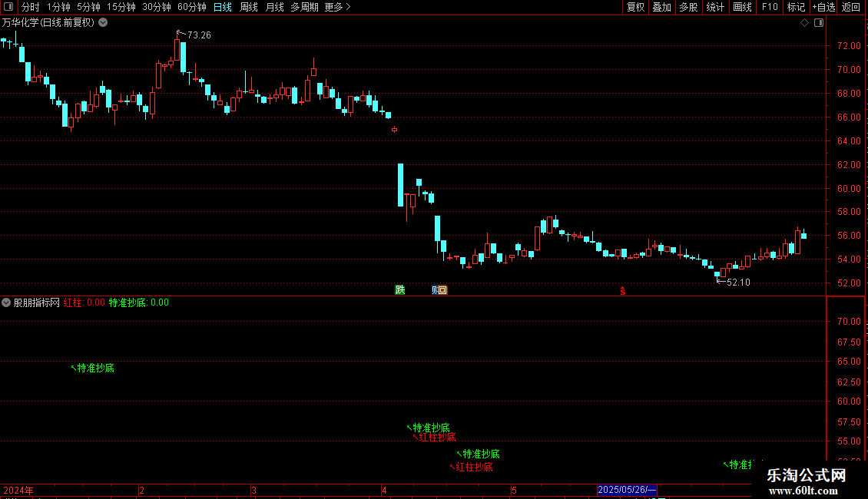The height and width of the screenshot is (499, 868).
Task: Click the 72.00 price axis label
Action: [x=849, y=46]
